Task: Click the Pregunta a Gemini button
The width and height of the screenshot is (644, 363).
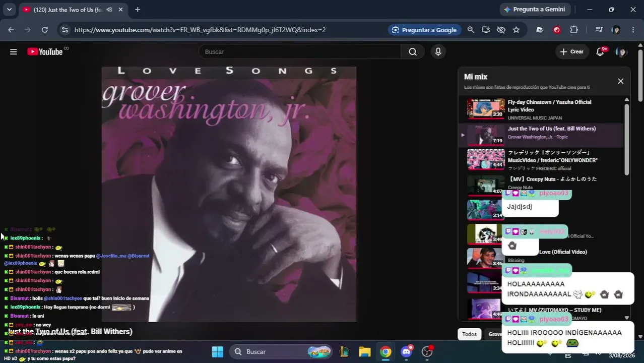Action: [x=534, y=9]
